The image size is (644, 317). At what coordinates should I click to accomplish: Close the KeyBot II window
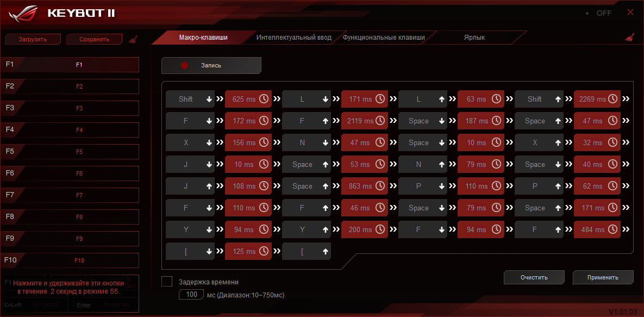pyautogui.click(x=630, y=13)
